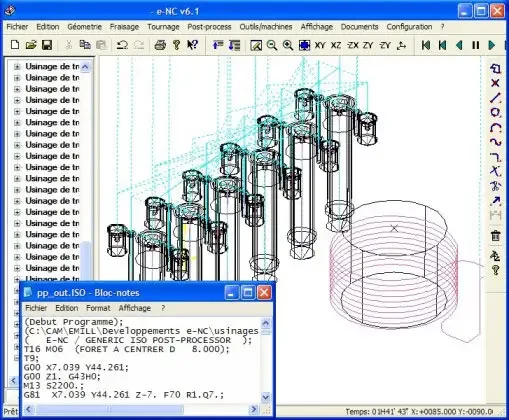This screenshot has width=509, height=420.
Task: Click the trash delete icon on right toolbar
Action: (x=496, y=235)
